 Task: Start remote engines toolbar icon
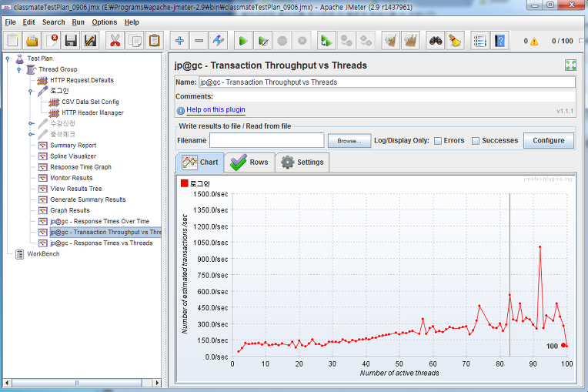[326, 41]
